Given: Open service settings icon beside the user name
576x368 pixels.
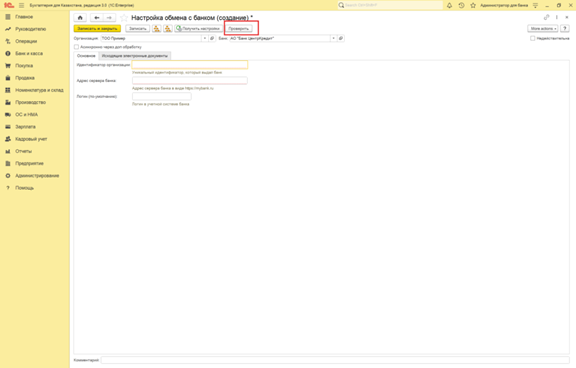Looking at the screenshot, I should pos(536,6).
